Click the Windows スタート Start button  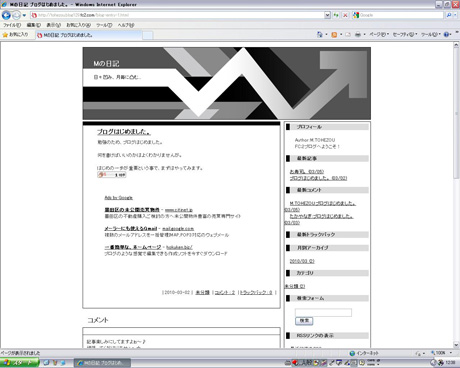(x=19, y=363)
